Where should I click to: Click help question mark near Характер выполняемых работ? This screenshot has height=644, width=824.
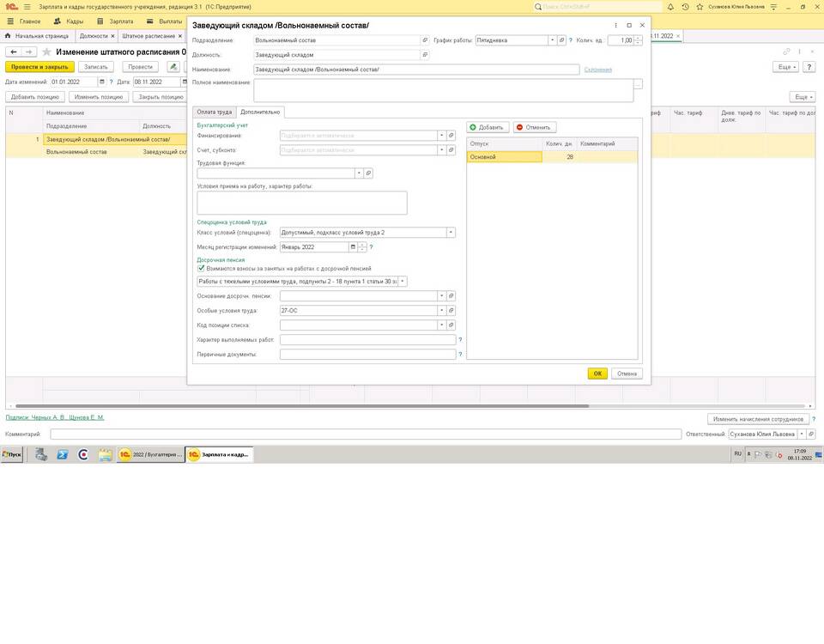[x=460, y=340]
